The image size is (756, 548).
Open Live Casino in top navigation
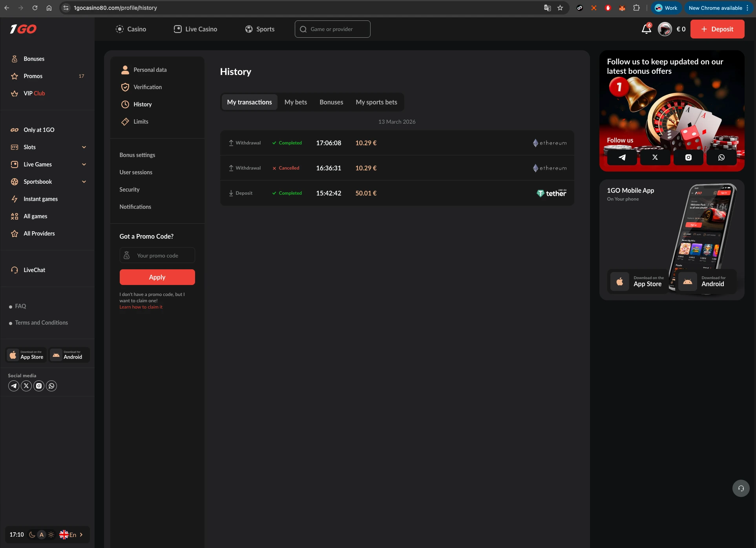[x=195, y=29]
